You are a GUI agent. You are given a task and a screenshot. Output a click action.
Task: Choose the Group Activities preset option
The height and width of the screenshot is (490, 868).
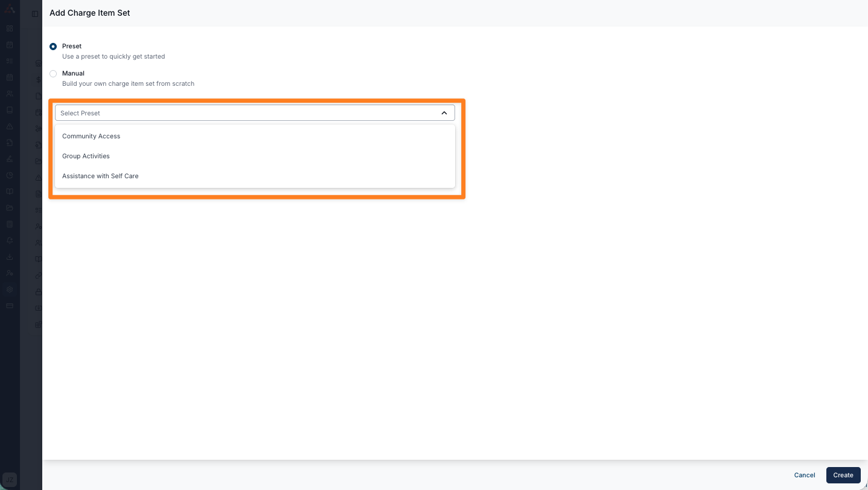[86, 156]
